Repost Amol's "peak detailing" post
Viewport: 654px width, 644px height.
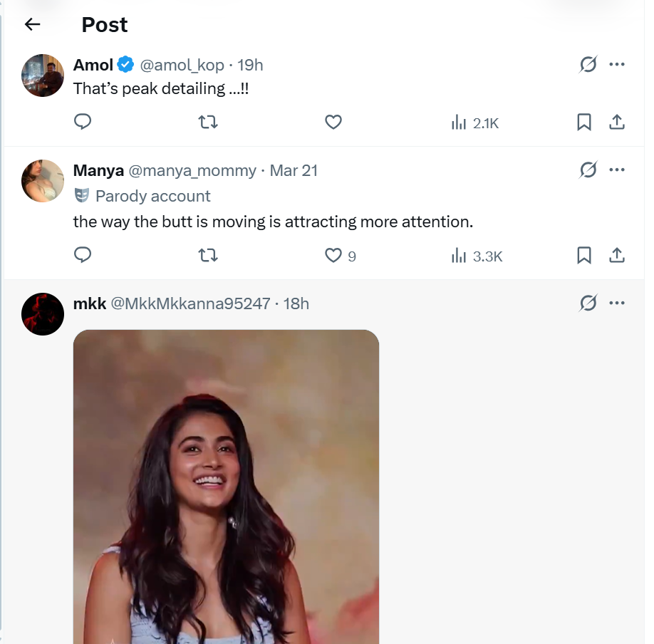pos(207,123)
